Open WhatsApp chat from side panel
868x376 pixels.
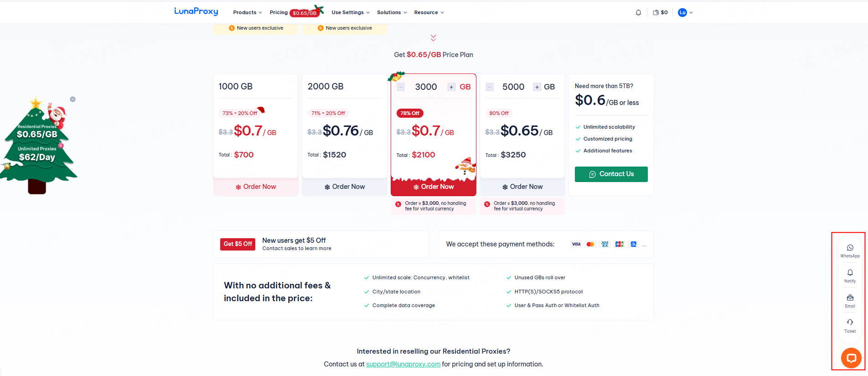pyautogui.click(x=850, y=251)
